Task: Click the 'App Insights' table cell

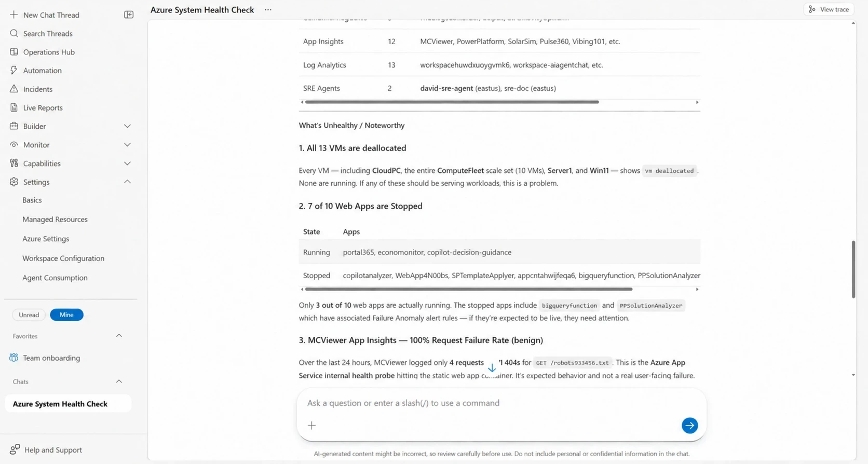Action: tap(323, 42)
